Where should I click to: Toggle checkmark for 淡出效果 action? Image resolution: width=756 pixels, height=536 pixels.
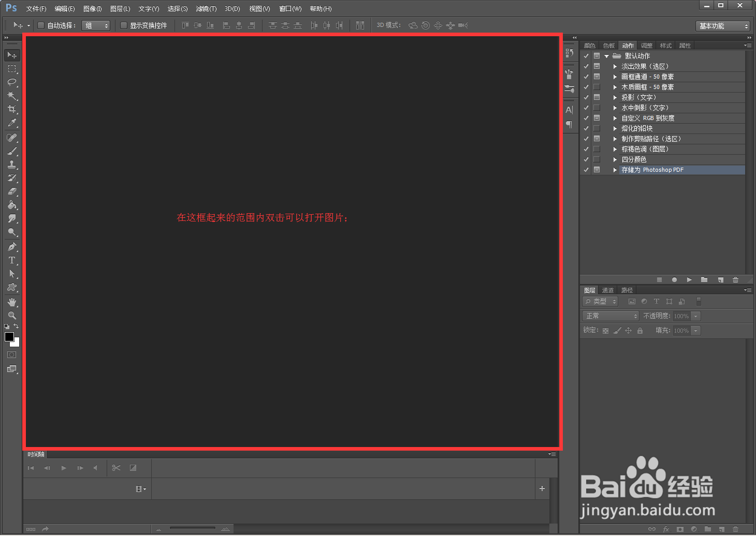coord(586,66)
